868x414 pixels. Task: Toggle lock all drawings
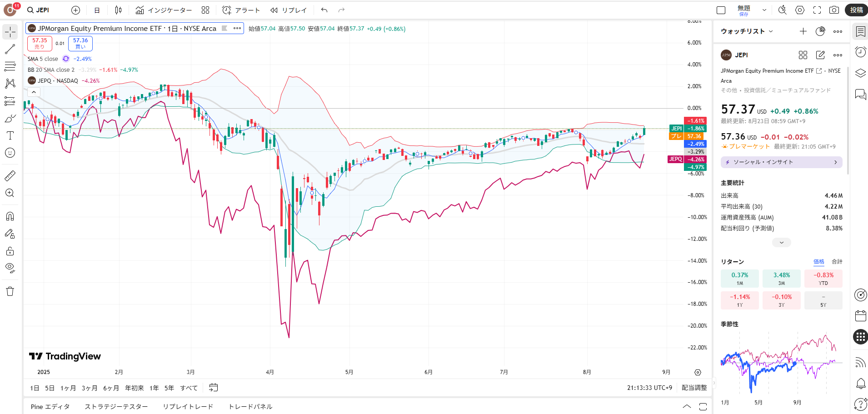10,251
